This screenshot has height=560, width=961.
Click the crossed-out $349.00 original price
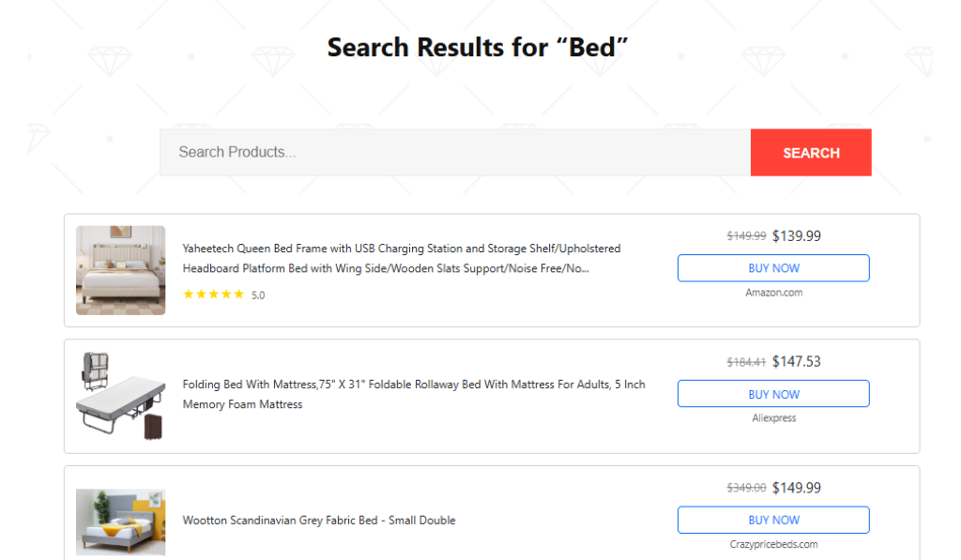point(746,487)
